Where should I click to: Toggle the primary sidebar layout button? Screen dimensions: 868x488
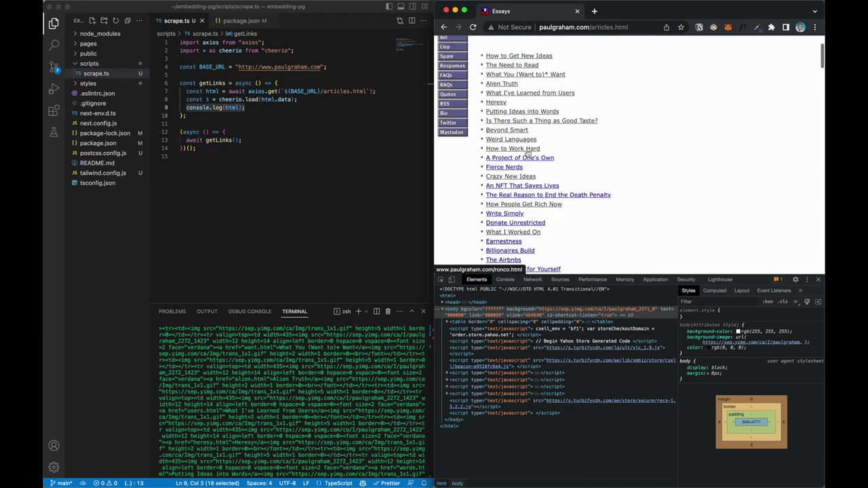[389, 6]
